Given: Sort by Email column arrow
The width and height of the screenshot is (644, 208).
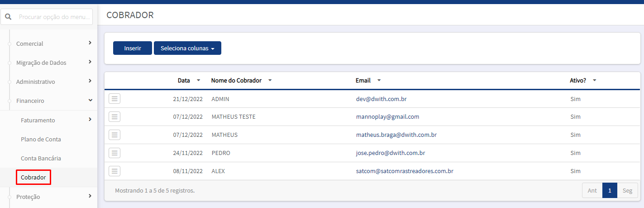Looking at the screenshot, I should click(x=379, y=80).
